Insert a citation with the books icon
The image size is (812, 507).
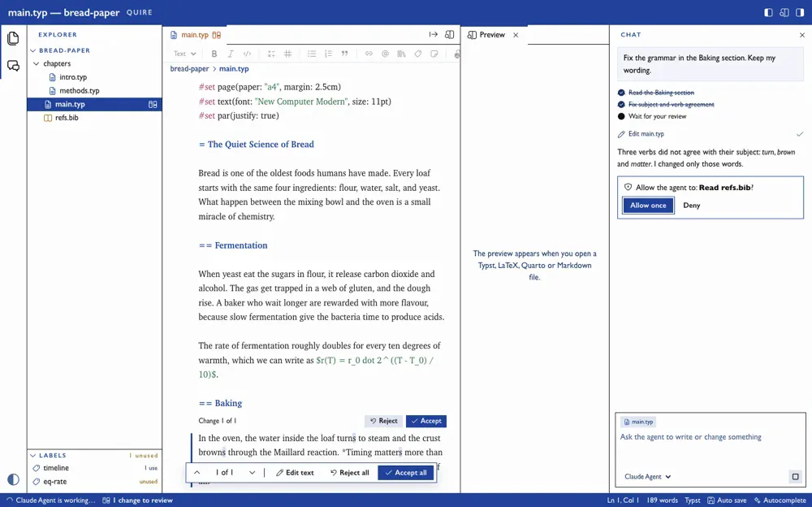tap(401, 54)
